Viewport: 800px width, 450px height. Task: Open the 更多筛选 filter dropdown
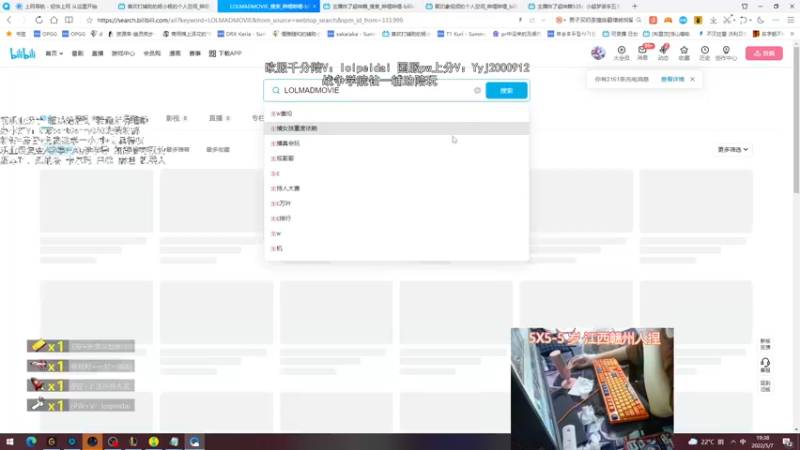click(733, 149)
